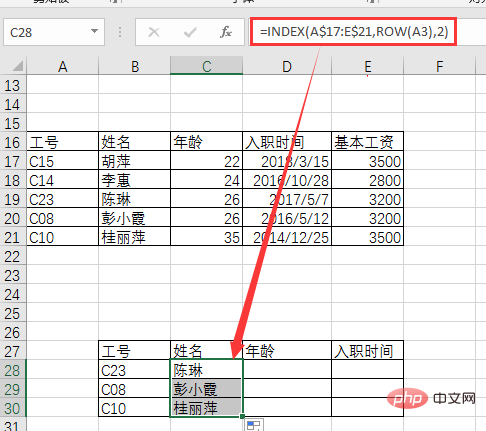The width and height of the screenshot is (486, 431).
Task: Select cell C23 in row 19
Action: (63, 199)
